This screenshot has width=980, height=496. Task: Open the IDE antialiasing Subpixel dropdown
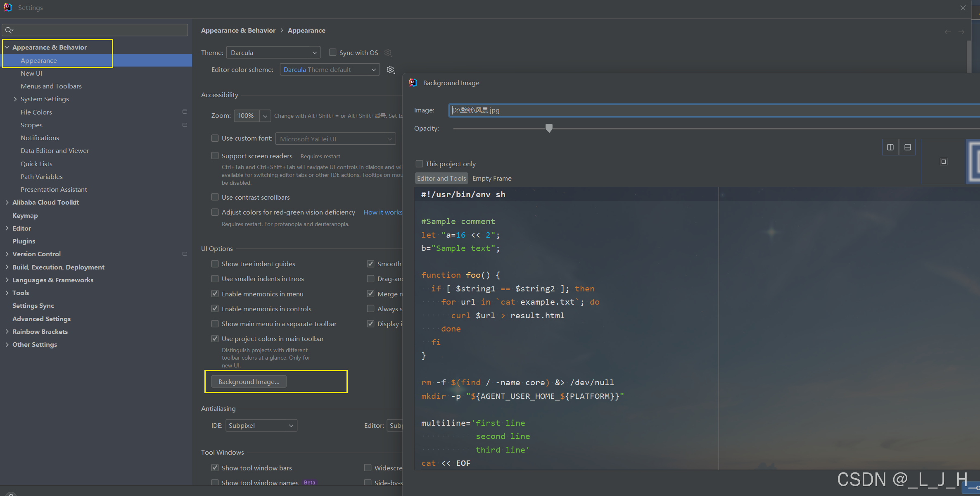pyautogui.click(x=261, y=425)
